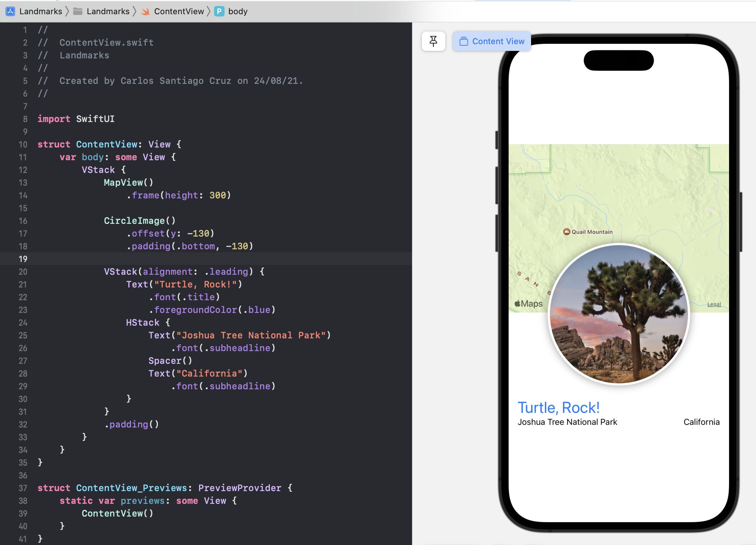Click Joshua Tree National Park text in preview

tap(567, 422)
